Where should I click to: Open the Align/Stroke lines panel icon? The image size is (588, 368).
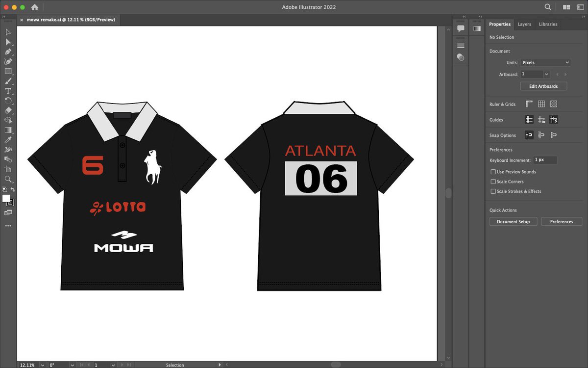461,45
